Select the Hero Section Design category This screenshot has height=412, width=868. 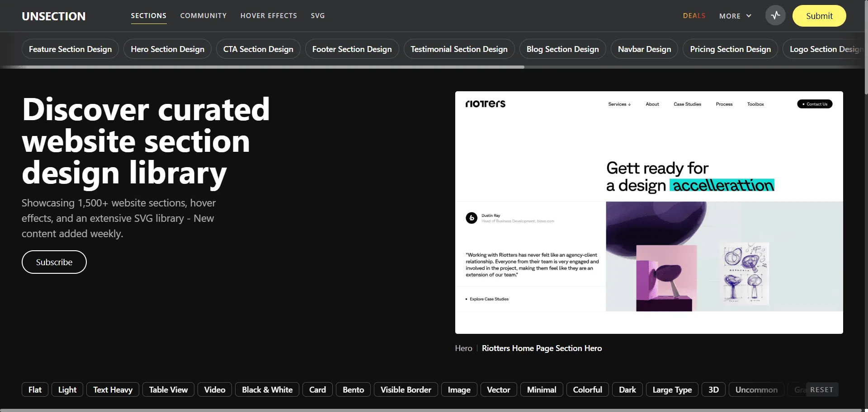coord(167,49)
